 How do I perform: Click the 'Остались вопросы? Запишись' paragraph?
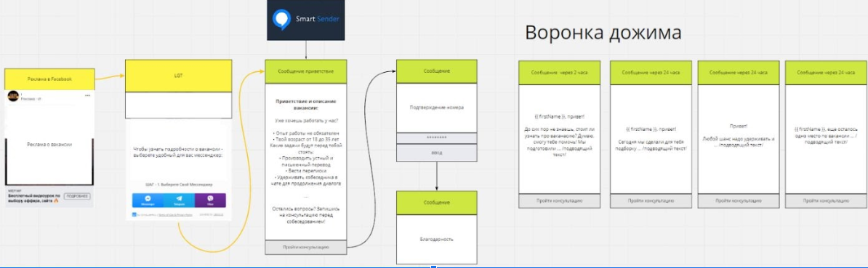(305, 216)
